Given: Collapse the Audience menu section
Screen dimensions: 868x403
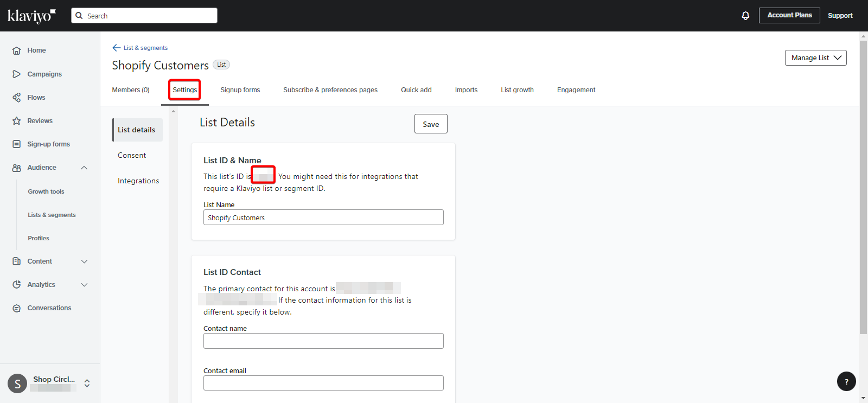Looking at the screenshot, I should pyautogui.click(x=84, y=168).
